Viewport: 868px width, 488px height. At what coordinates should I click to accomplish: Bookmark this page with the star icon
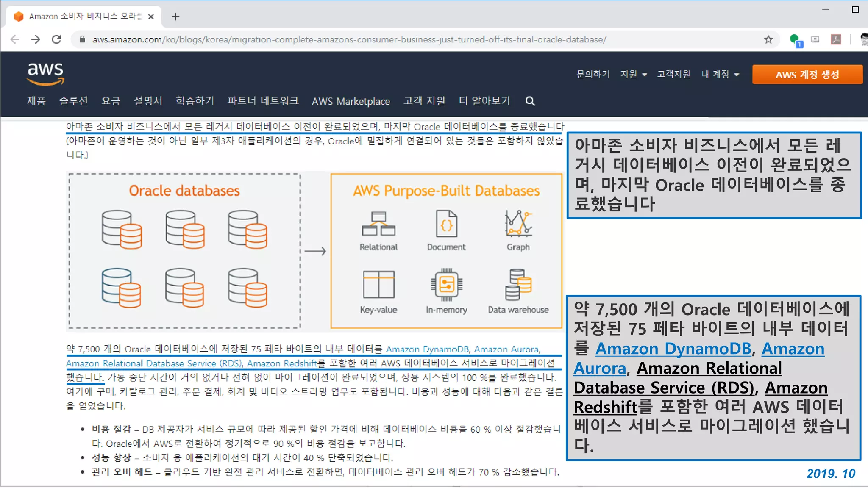pyautogui.click(x=768, y=39)
